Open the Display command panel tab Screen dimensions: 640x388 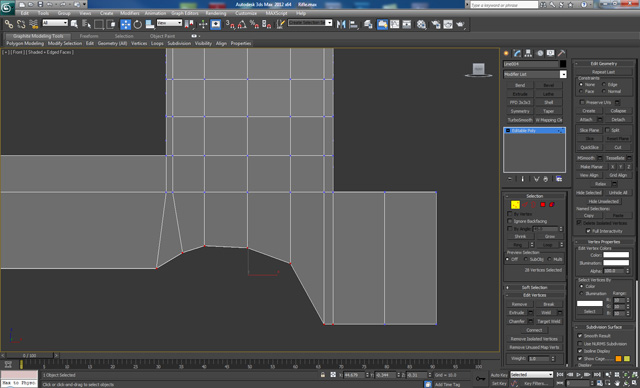click(x=551, y=53)
